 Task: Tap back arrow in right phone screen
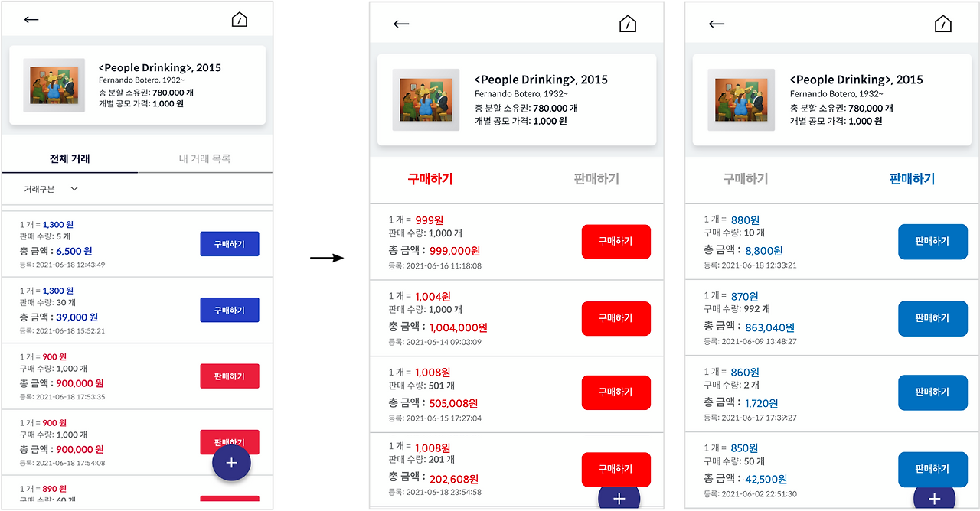point(717,24)
